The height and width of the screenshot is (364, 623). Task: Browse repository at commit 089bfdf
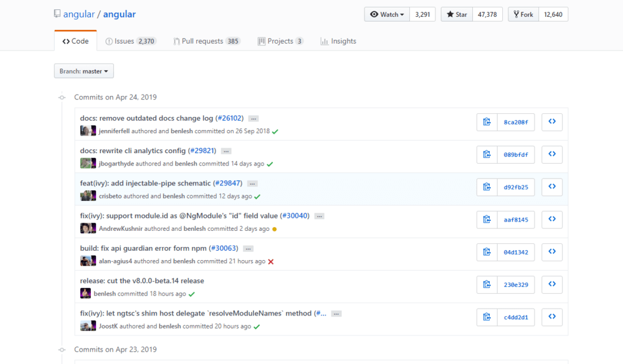552,154
